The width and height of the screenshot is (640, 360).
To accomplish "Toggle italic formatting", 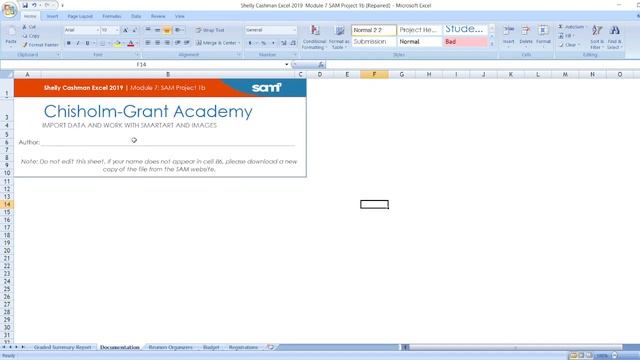I will point(78,43).
